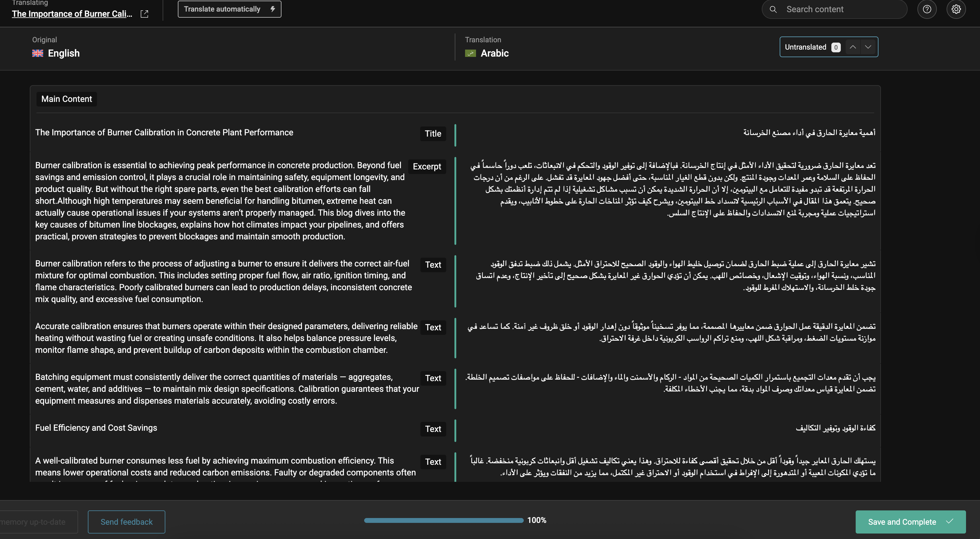Viewport: 980px width, 539px height.
Task: Select the Main Content section tab
Action: click(x=67, y=99)
